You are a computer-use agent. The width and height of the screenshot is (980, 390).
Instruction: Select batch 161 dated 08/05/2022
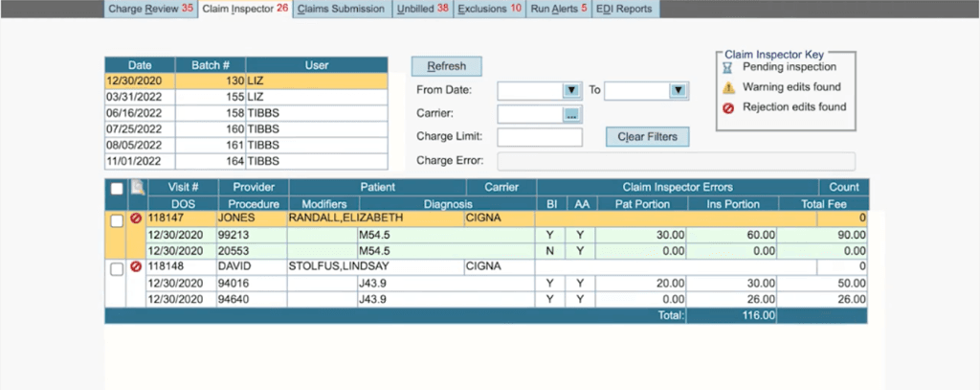(x=246, y=146)
